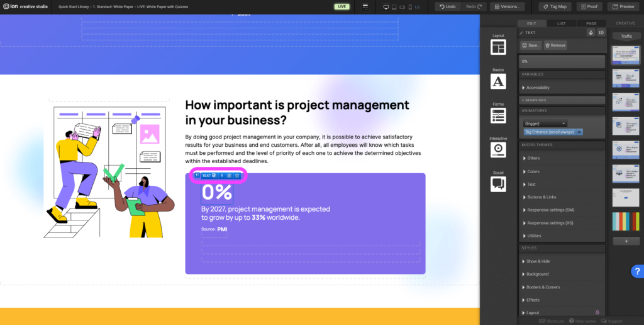Open the Basics text elements panel
This screenshot has height=325, width=644.
click(498, 81)
